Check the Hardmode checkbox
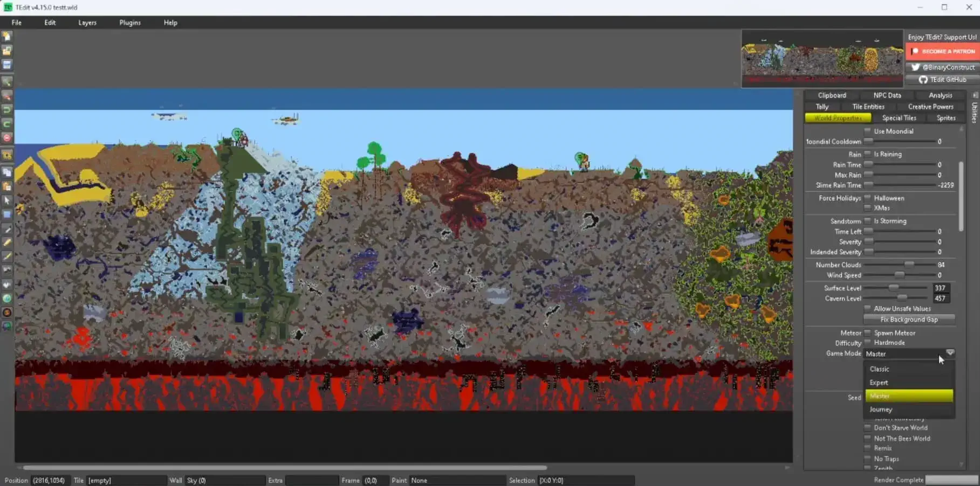 (867, 343)
